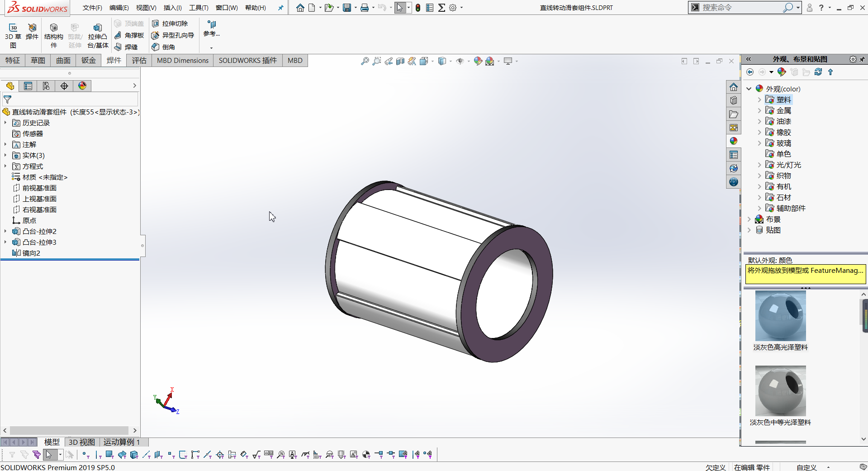Open the Hole Wizard (异型孔向导)
The image size is (868, 471).
[173, 35]
